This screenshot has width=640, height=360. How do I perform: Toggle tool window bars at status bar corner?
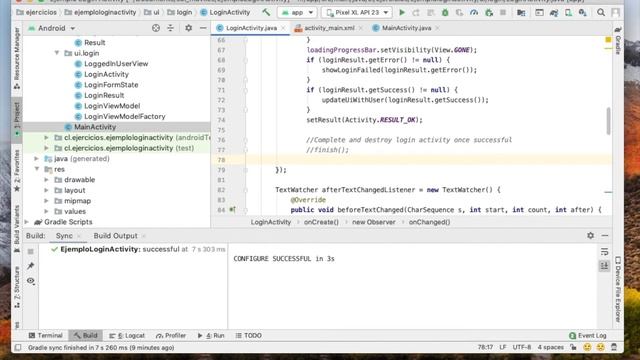click(x=18, y=348)
